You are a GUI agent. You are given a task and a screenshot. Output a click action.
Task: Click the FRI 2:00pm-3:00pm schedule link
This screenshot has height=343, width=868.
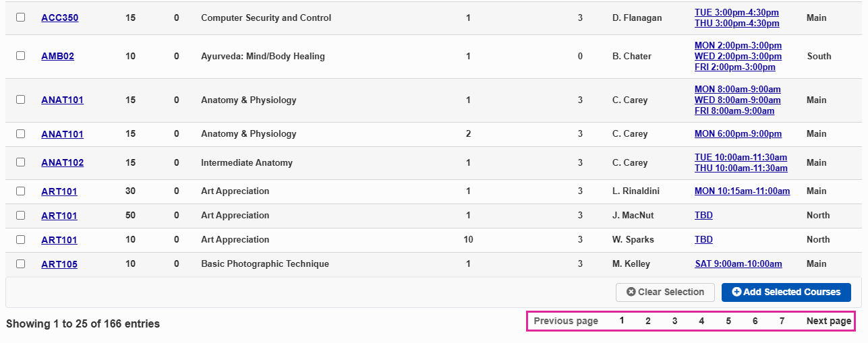[735, 67]
